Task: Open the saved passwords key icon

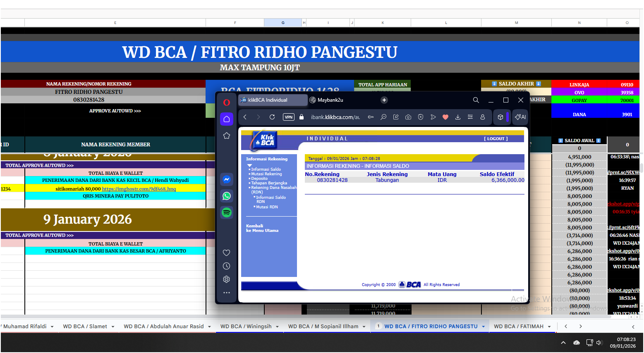Action: [x=371, y=117]
